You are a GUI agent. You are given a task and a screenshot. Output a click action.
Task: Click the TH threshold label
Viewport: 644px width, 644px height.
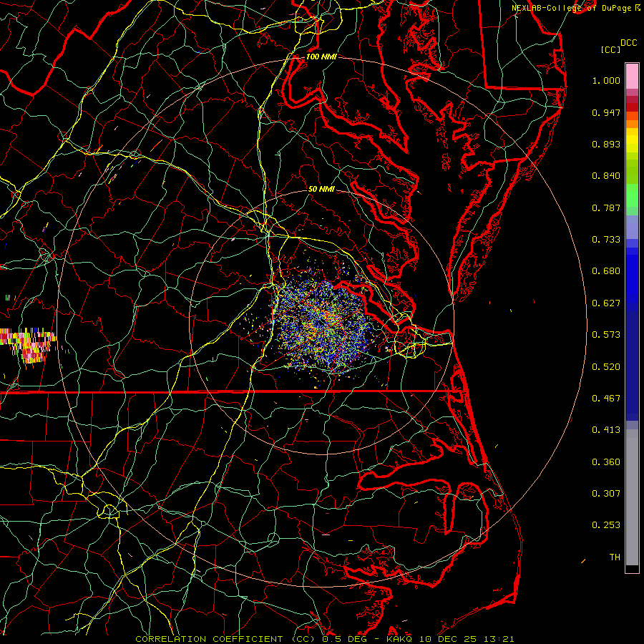coord(615,557)
